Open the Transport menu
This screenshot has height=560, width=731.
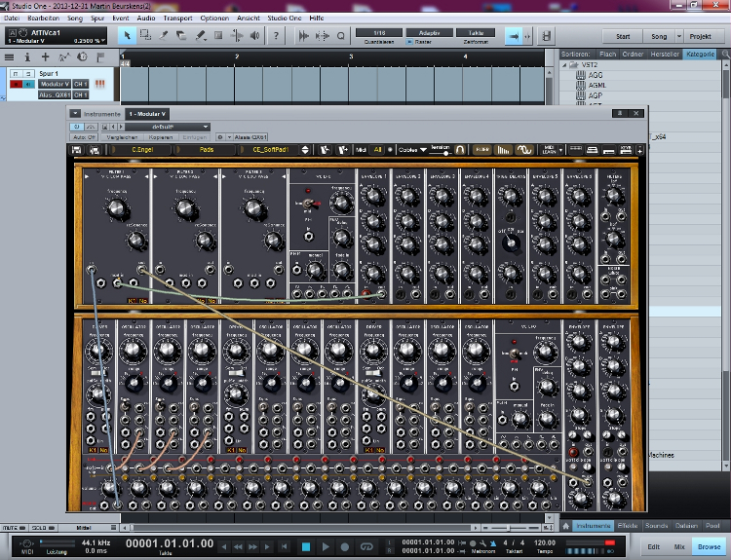[x=177, y=19]
